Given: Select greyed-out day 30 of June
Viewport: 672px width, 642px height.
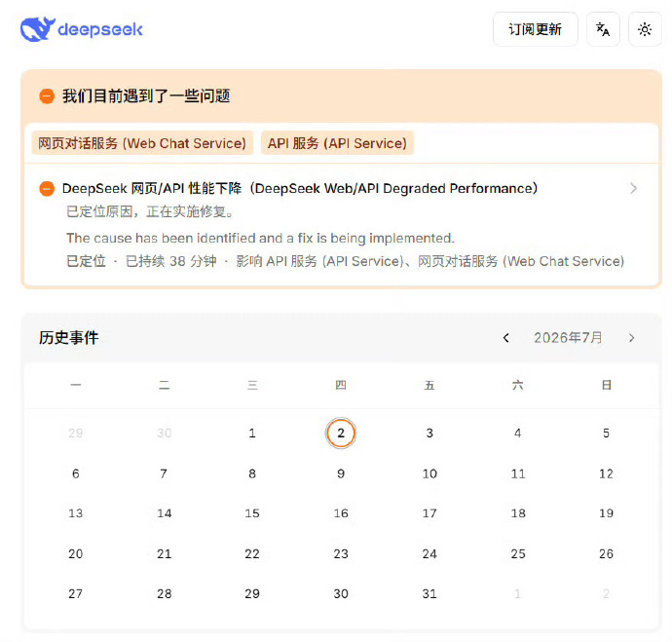Looking at the screenshot, I should click(165, 434).
